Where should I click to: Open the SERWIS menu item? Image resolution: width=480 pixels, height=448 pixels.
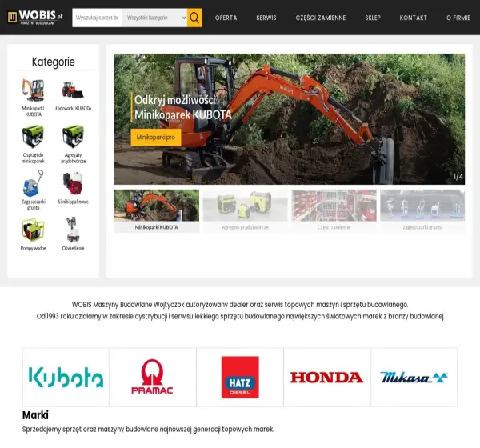[x=266, y=18]
